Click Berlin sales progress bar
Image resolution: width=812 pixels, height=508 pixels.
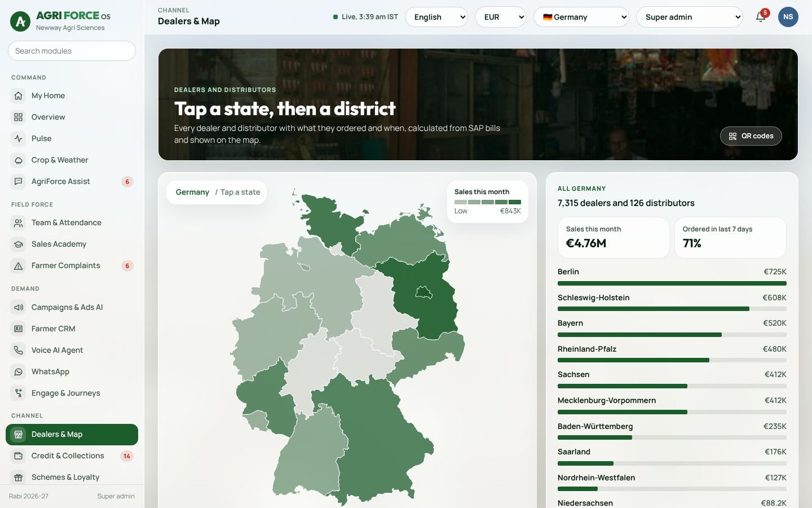pos(672,283)
